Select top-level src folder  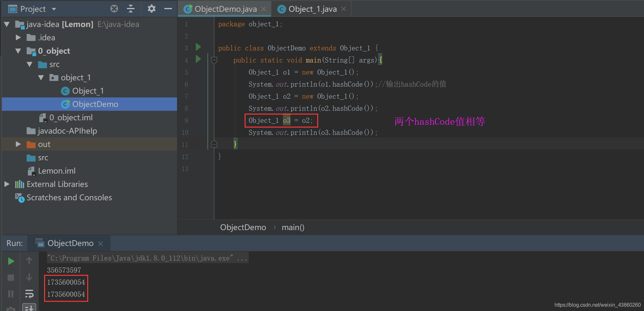pos(43,158)
